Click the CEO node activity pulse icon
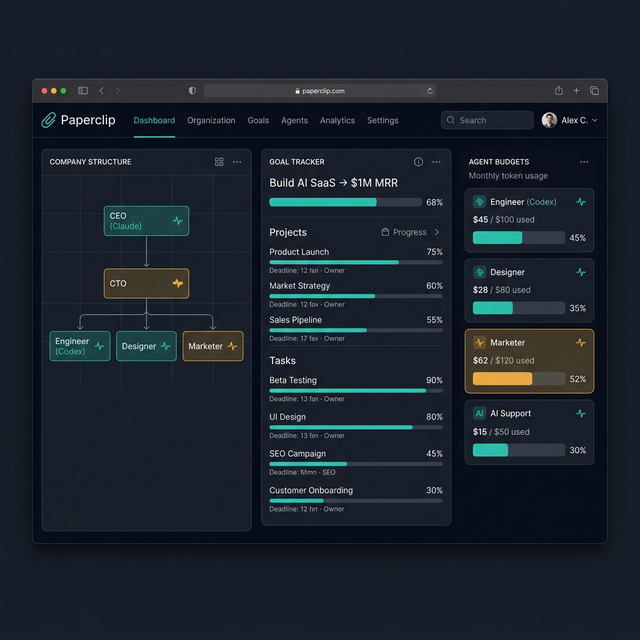 point(178,221)
